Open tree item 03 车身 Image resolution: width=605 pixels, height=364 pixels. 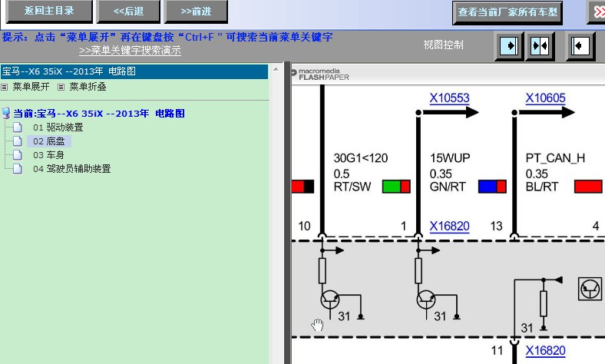pyautogui.click(x=48, y=155)
